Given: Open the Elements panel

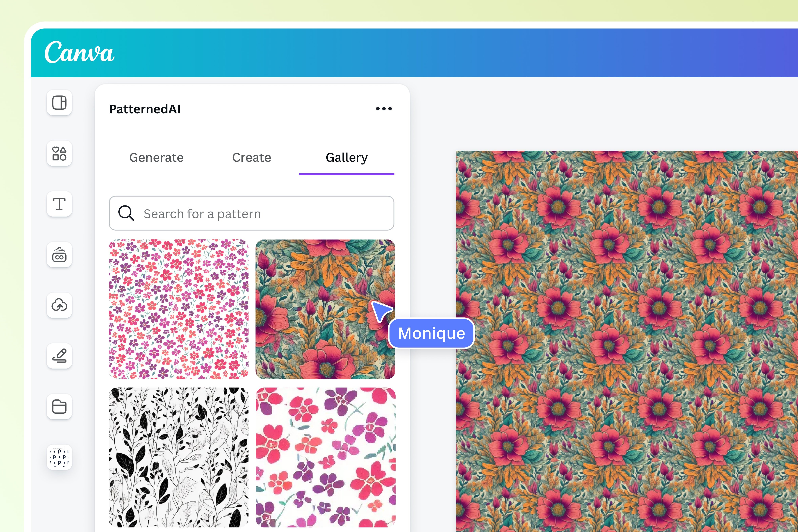Looking at the screenshot, I should click(59, 154).
